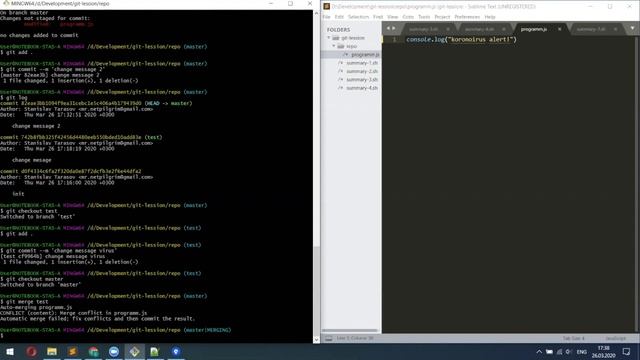This screenshot has height=360, width=640.
Task: Open File Explorer from the taskbar
Action: tap(52, 351)
